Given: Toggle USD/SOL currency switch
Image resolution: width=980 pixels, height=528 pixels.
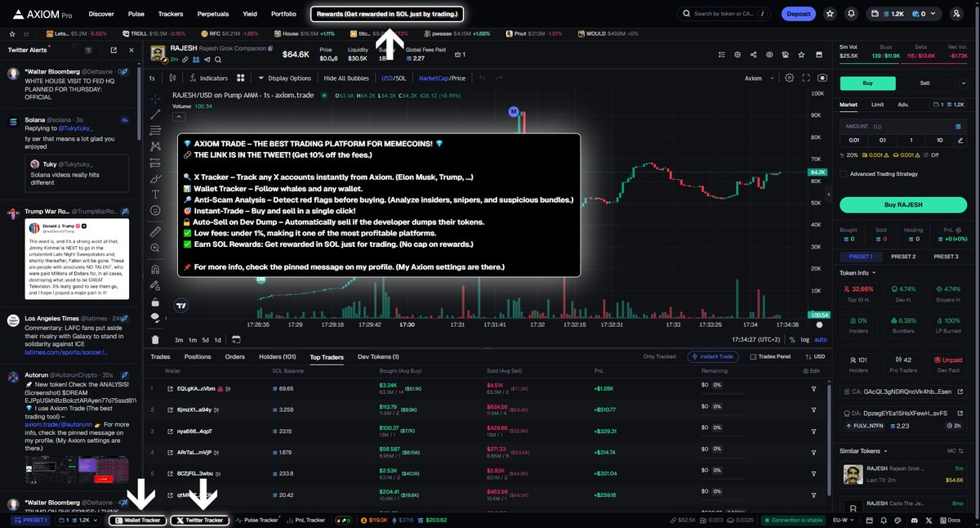Looking at the screenshot, I should pos(394,78).
